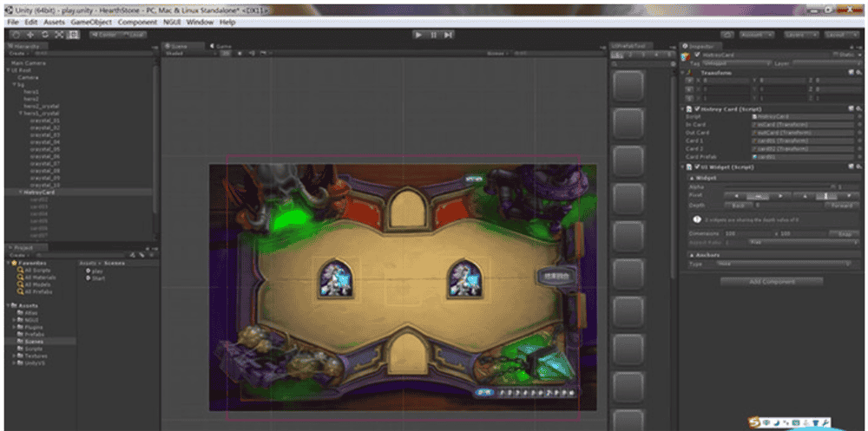Screen dimensions: 868x431
Task: Open the Transform component help icon
Action: click(x=851, y=73)
